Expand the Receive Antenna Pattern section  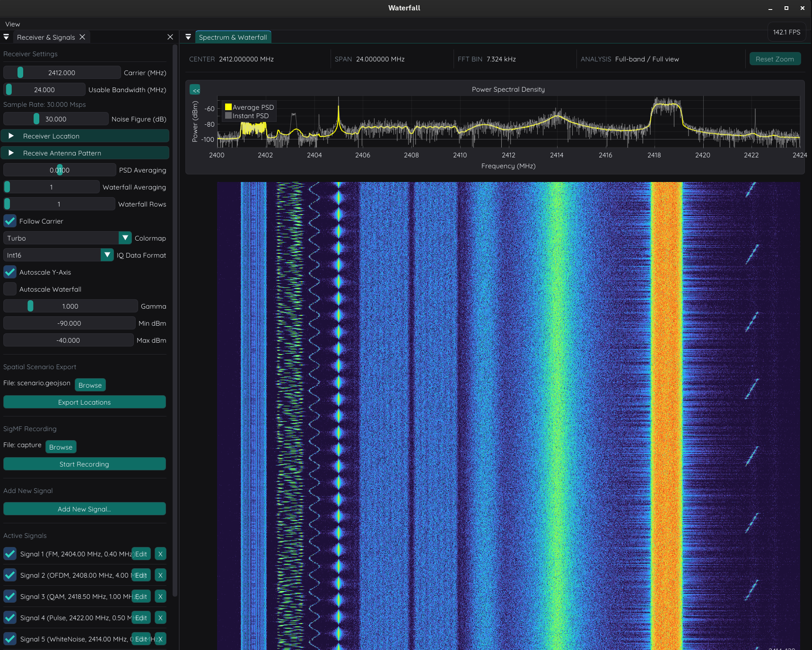point(85,153)
